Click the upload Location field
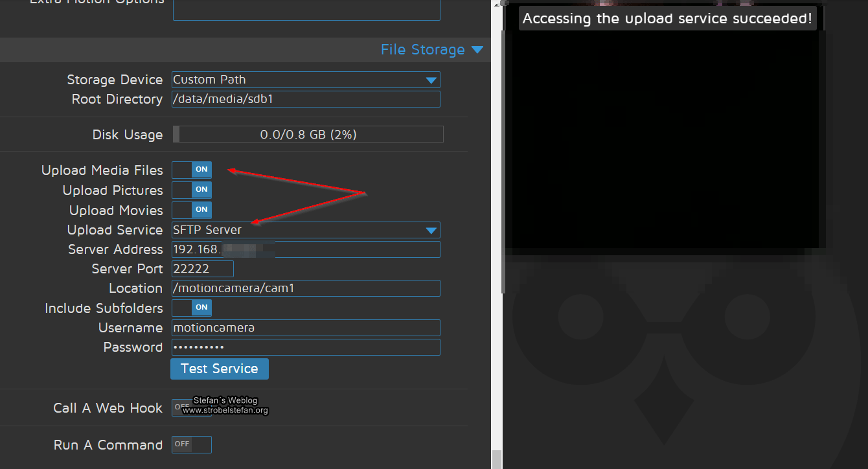The width and height of the screenshot is (868, 469). pyautogui.click(x=306, y=288)
